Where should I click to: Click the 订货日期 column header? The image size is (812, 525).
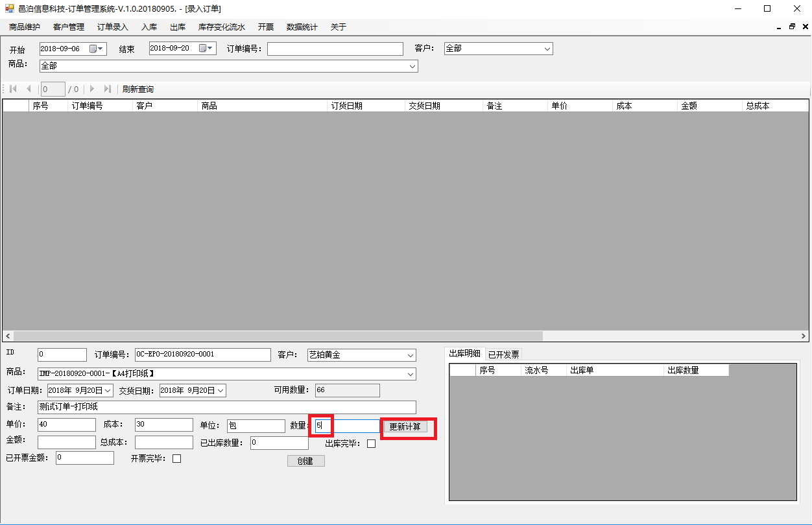[x=366, y=106]
